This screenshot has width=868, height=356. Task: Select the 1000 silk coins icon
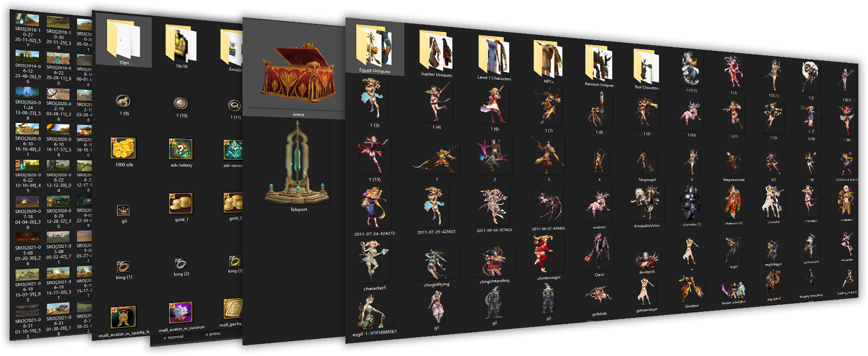[x=123, y=149]
